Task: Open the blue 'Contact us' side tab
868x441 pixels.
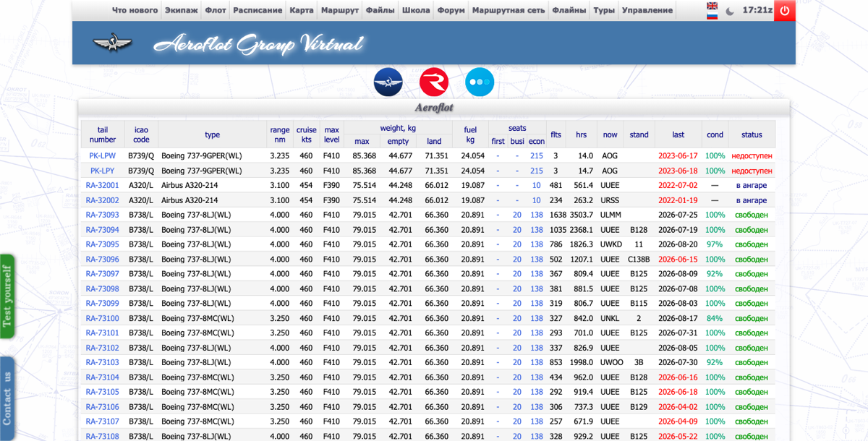Action: pos(7,397)
